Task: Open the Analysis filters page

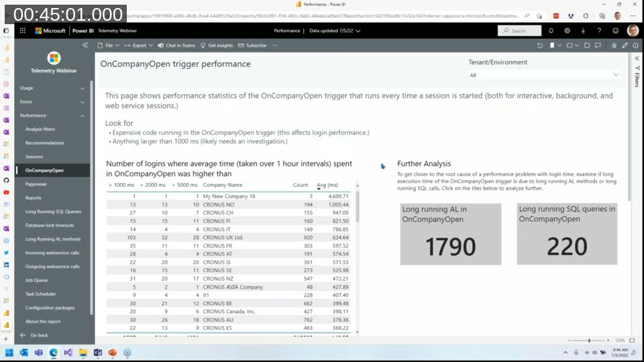Action: 40,129
